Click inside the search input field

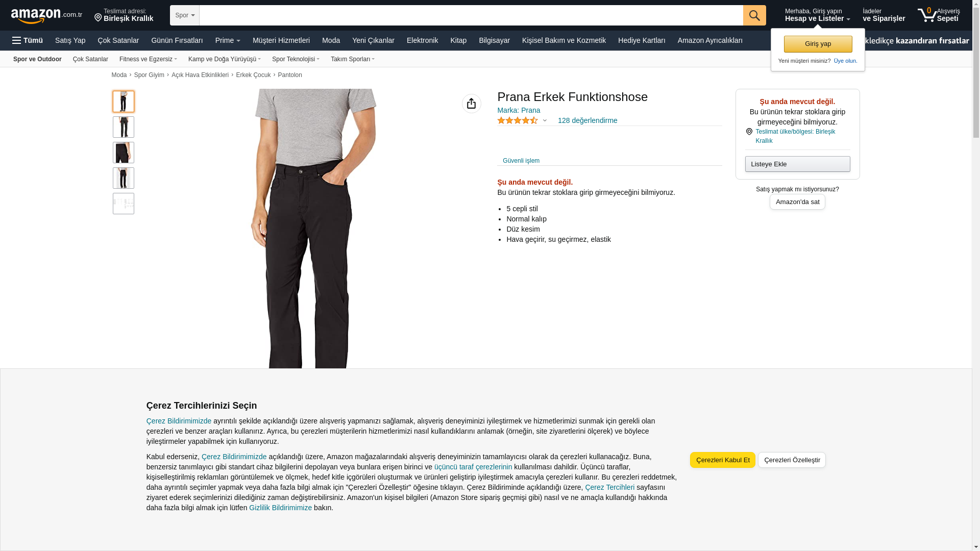[471, 15]
